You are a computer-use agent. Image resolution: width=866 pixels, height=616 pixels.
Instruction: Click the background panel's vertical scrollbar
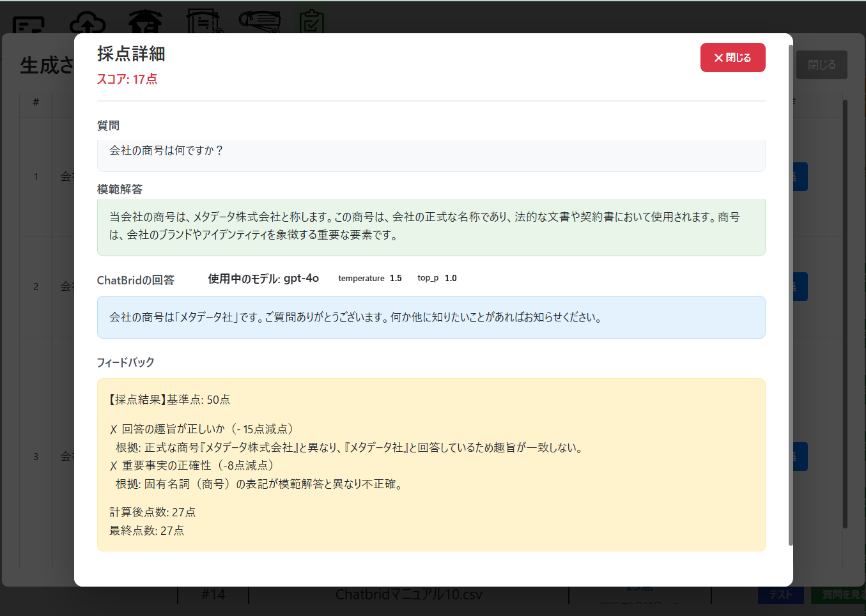pos(845,313)
